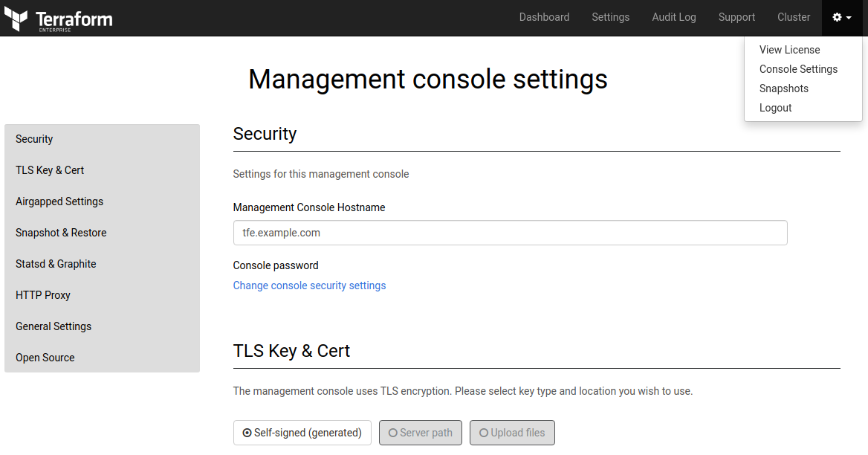Select Snapshots from the gear menu
868x455 pixels.
(783, 88)
